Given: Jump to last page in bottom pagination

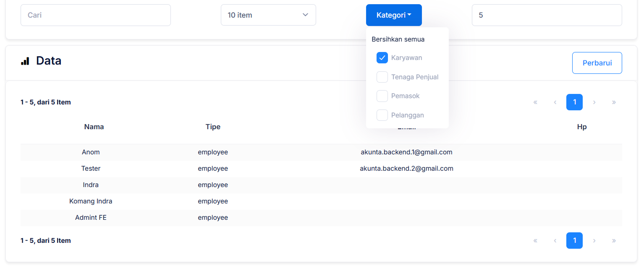Looking at the screenshot, I should (614, 241).
